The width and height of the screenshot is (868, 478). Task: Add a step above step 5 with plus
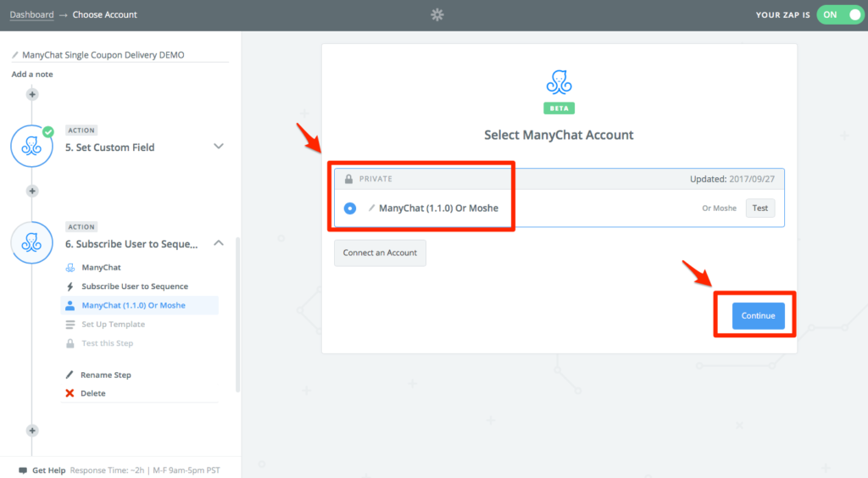[x=32, y=95]
